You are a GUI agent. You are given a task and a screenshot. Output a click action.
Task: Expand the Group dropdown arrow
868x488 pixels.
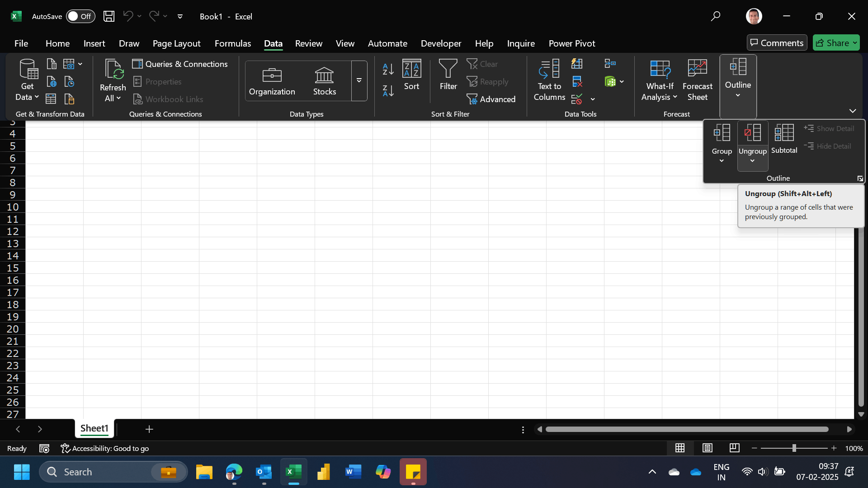pos(722,161)
